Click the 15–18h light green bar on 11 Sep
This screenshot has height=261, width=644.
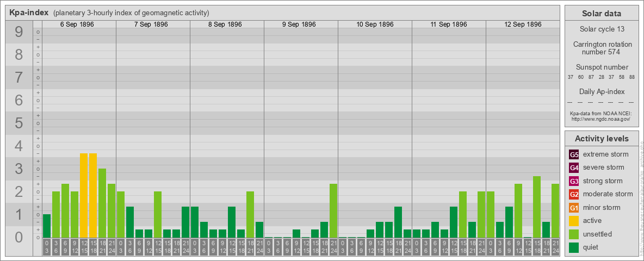[x=463, y=215]
